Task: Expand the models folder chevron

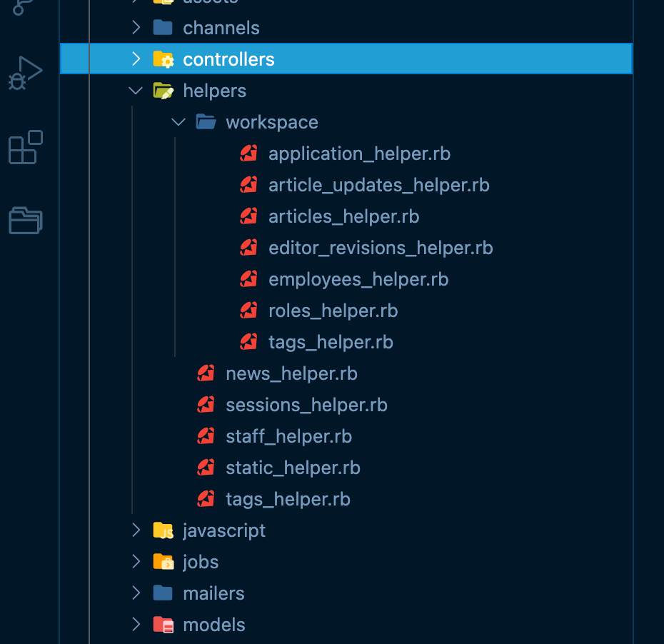Action: point(136,624)
